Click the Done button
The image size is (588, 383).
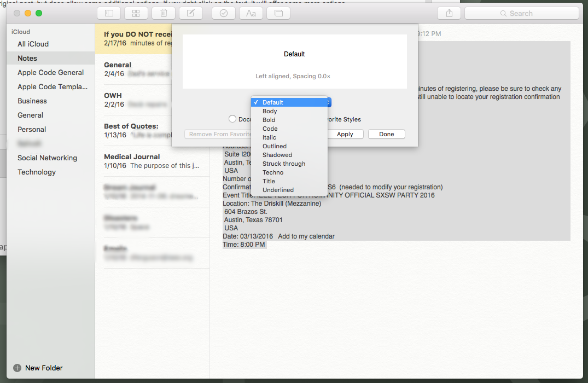pos(386,134)
